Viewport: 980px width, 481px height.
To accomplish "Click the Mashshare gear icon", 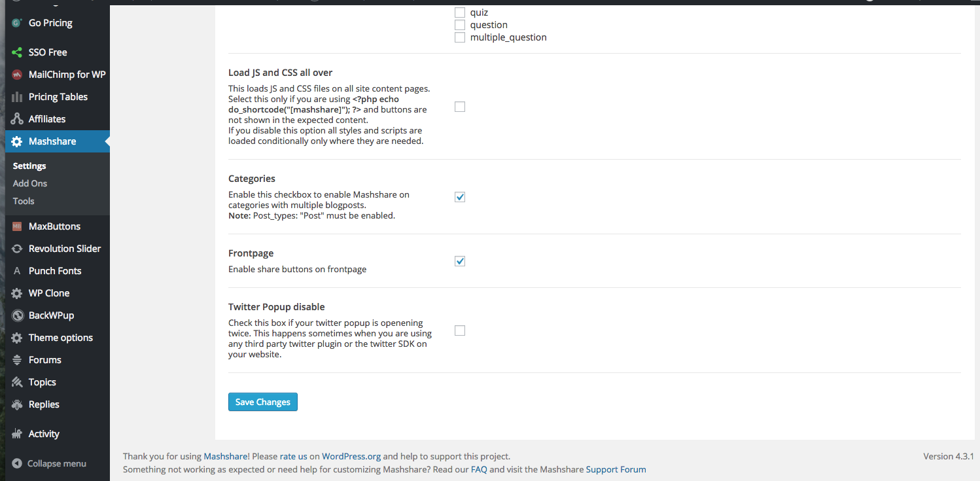I will (x=17, y=141).
